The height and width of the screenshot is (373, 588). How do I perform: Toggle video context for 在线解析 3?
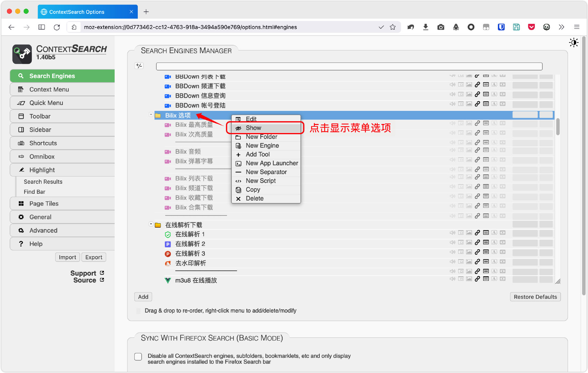pyautogui.click(x=503, y=252)
